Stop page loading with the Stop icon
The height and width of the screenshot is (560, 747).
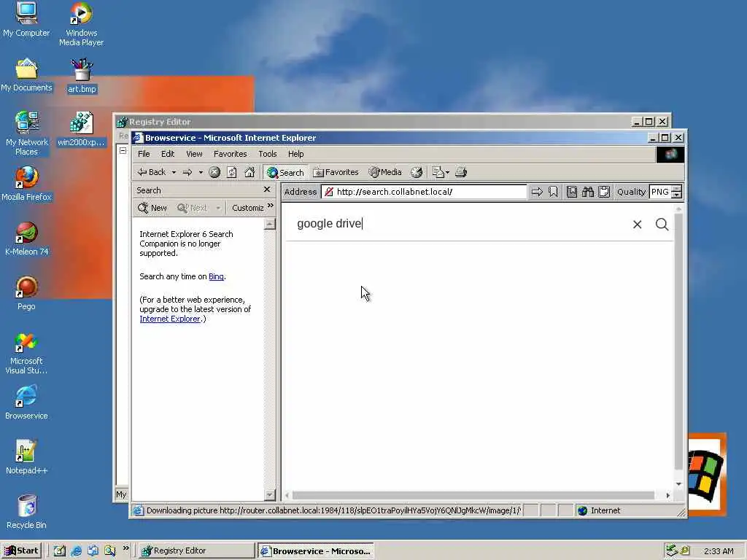click(214, 172)
